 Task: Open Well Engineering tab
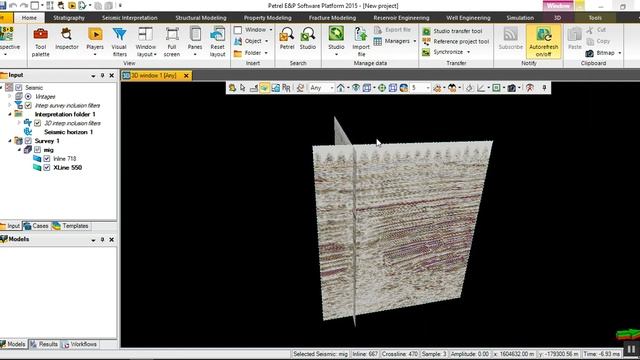[468, 18]
